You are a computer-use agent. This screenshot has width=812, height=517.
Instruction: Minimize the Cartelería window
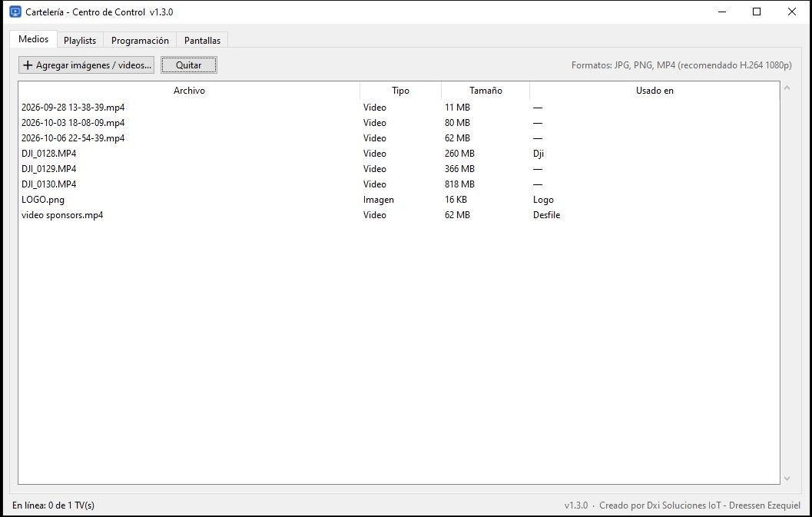[722, 12]
